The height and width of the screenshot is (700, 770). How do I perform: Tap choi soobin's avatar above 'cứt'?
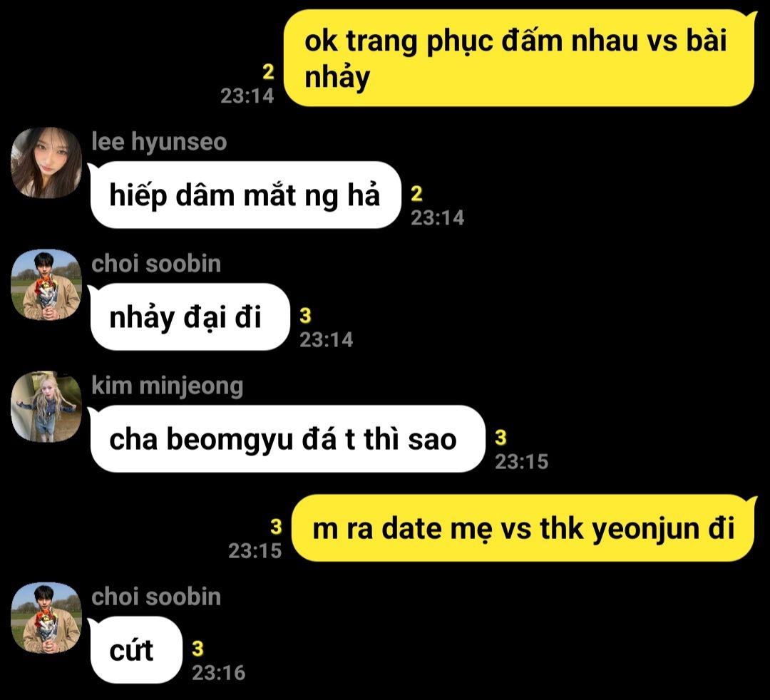(x=46, y=618)
